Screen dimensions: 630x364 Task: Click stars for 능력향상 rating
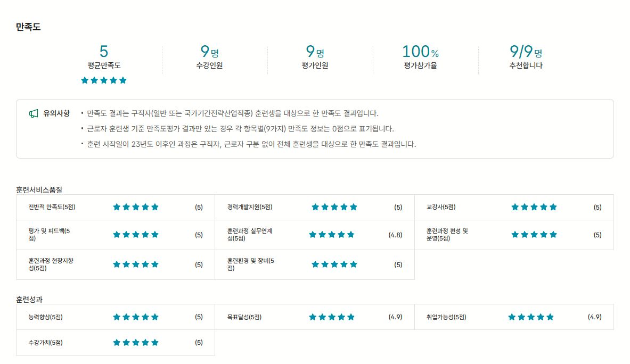click(x=136, y=317)
